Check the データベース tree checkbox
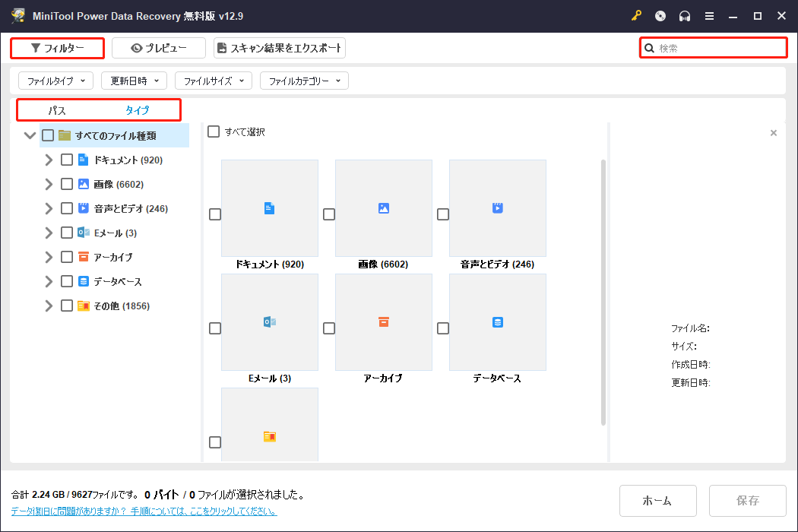 (x=67, y=281)
